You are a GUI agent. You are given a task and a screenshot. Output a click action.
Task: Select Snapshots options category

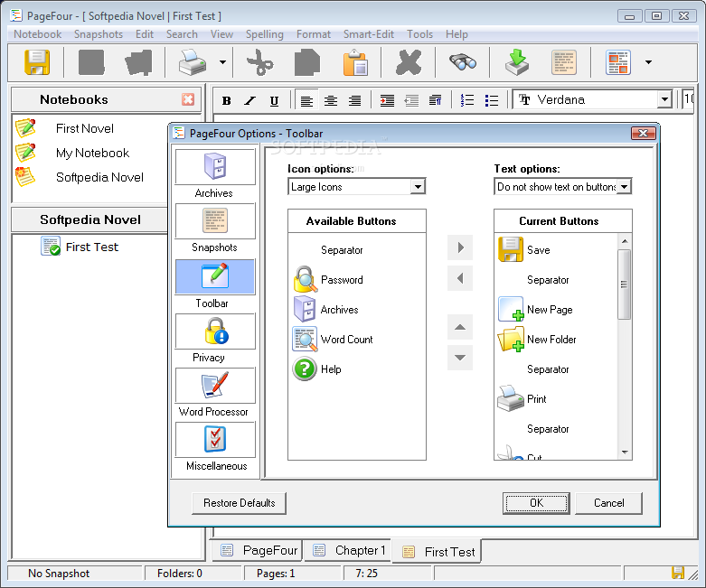click(215, 221)
